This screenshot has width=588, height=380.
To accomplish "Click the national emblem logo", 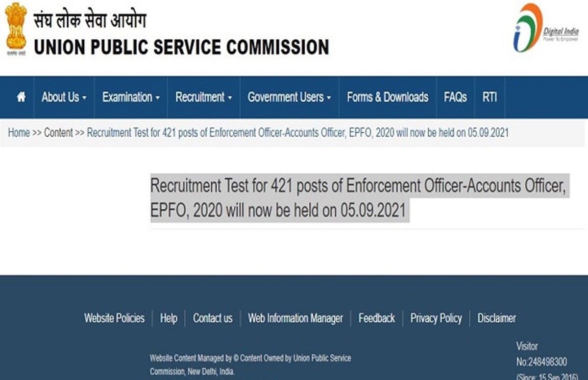I will [x=16, y=29].
